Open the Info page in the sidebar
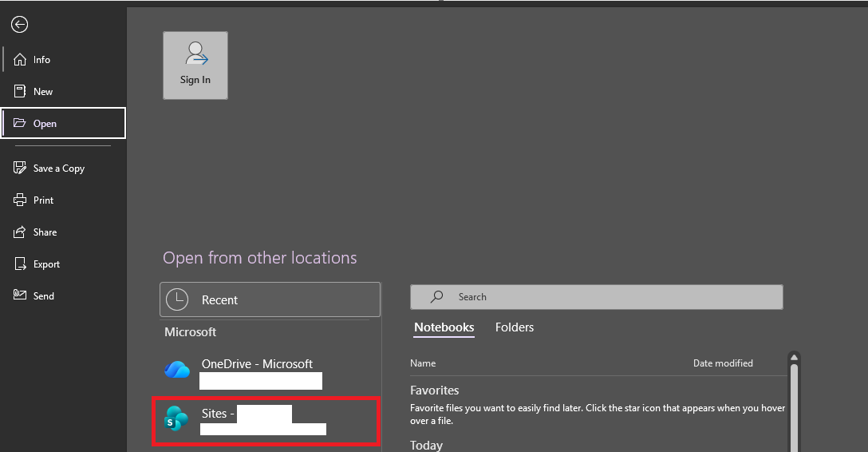This screenshot has width=868, height=452. [63, 59]
